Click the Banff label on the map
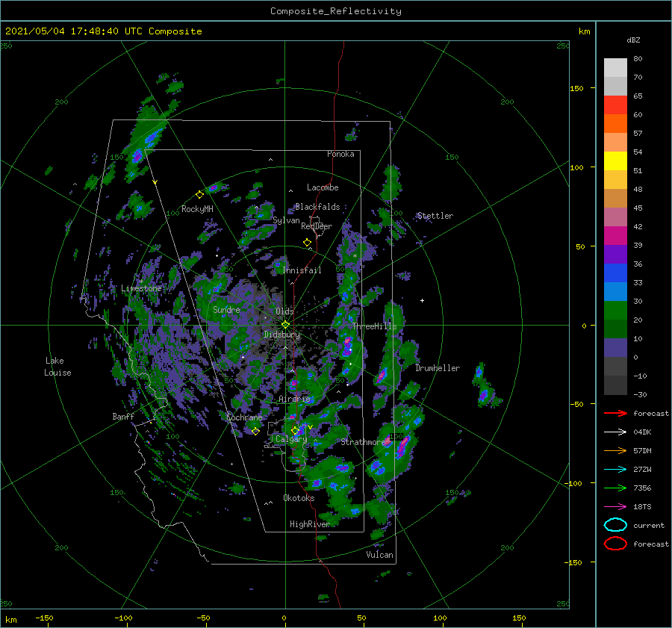 click(x=123, y=417)
